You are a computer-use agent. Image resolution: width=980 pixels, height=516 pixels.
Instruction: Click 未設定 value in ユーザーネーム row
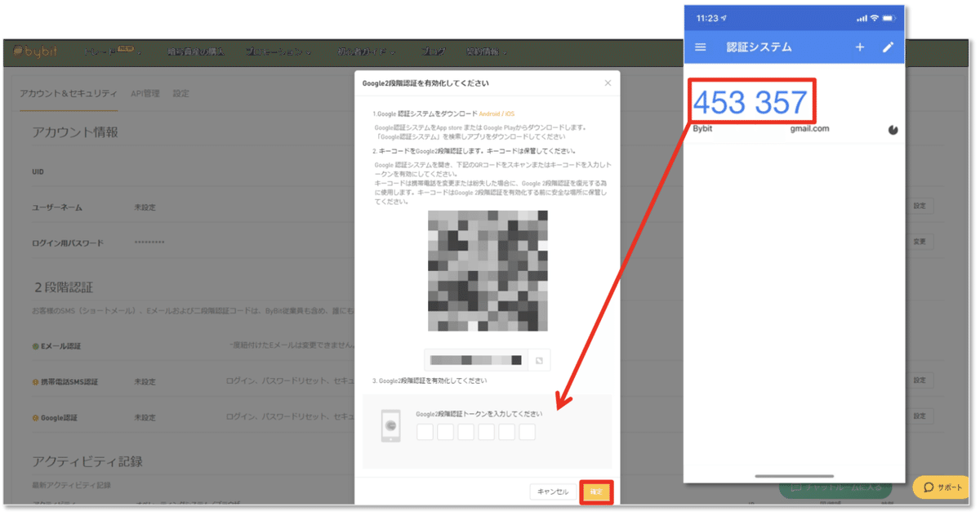tap(145, 207)
